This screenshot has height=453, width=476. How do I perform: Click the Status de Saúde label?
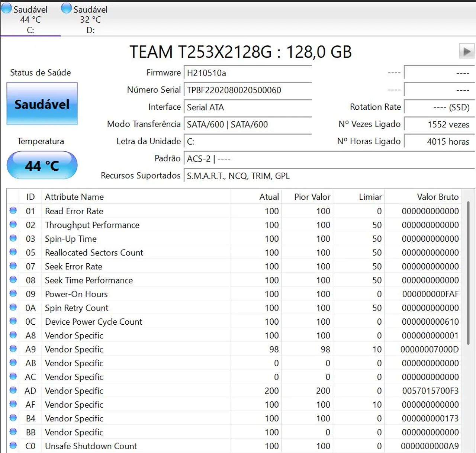41,73
